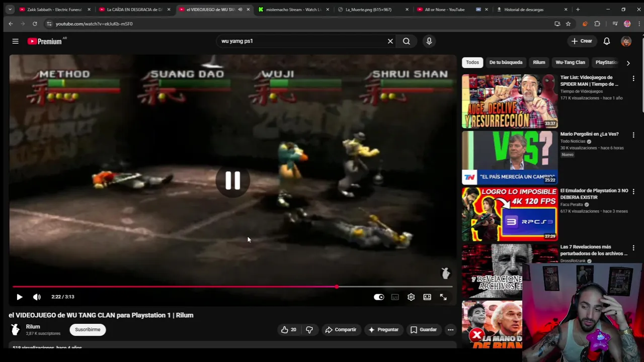Click the channel watermark in video corner
This screenshot has width=644, height=362.
(445, 273)
